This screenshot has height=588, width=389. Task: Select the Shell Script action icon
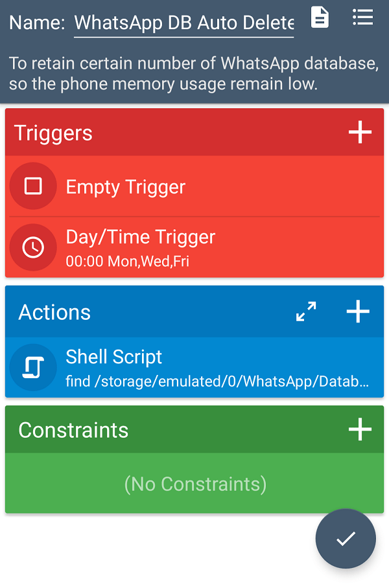pyautogui.click(x=33, y=366)
